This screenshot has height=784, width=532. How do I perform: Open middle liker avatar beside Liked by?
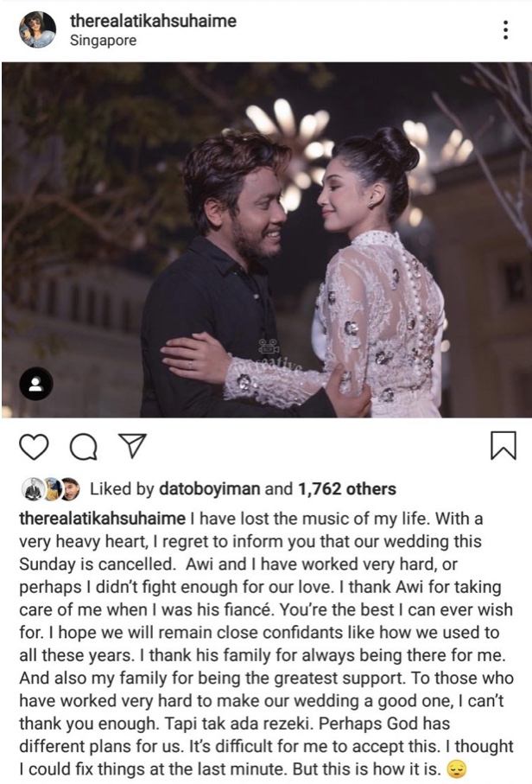pyautogui.click(x=52, y=489)
